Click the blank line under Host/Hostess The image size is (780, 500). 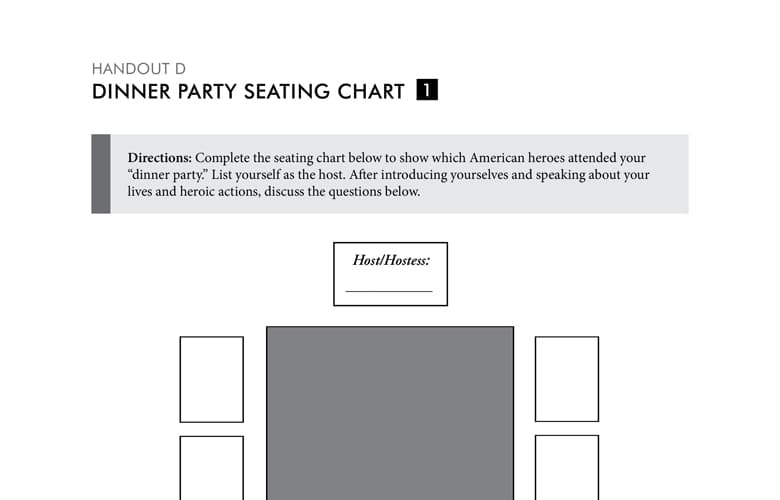(389, 290)
